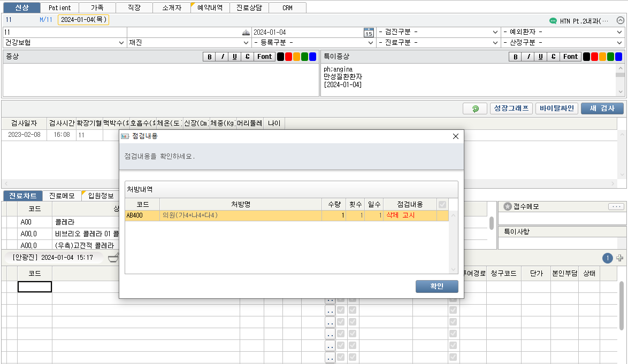
Task: Open the 진료메모 tab
Action: pyautogui.click(x=62, y=196)
